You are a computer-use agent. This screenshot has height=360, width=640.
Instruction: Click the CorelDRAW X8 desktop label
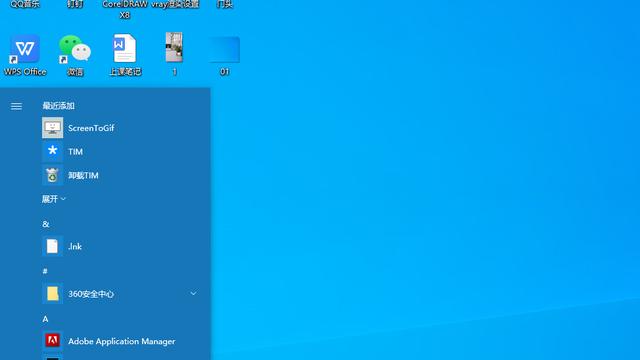pyautogui.click(x=125, y=9)
